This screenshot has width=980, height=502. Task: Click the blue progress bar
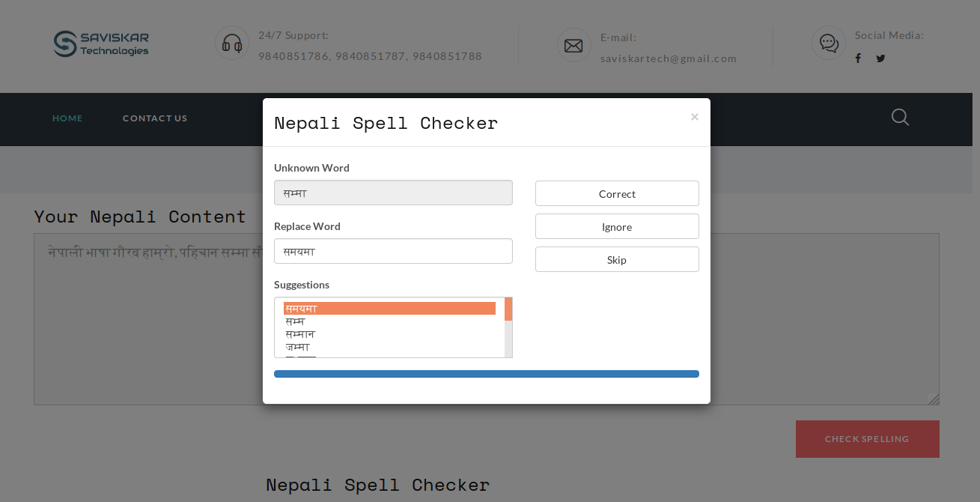487,373
